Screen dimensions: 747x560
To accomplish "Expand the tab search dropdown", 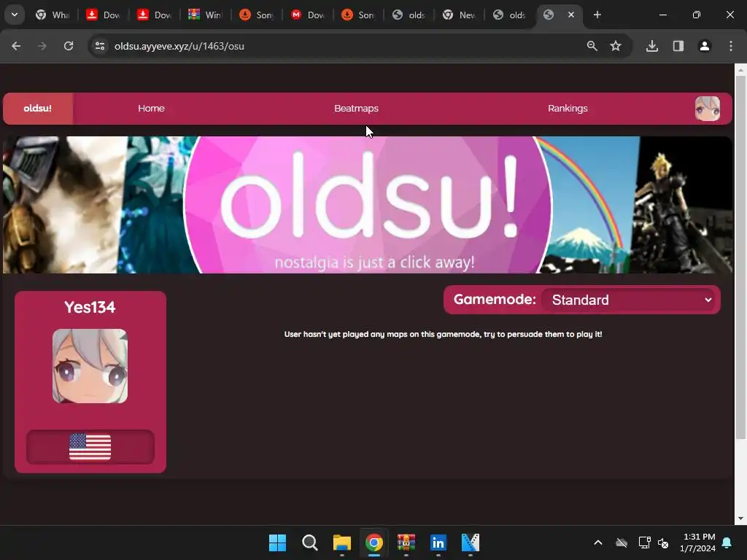I will point(15,15).
